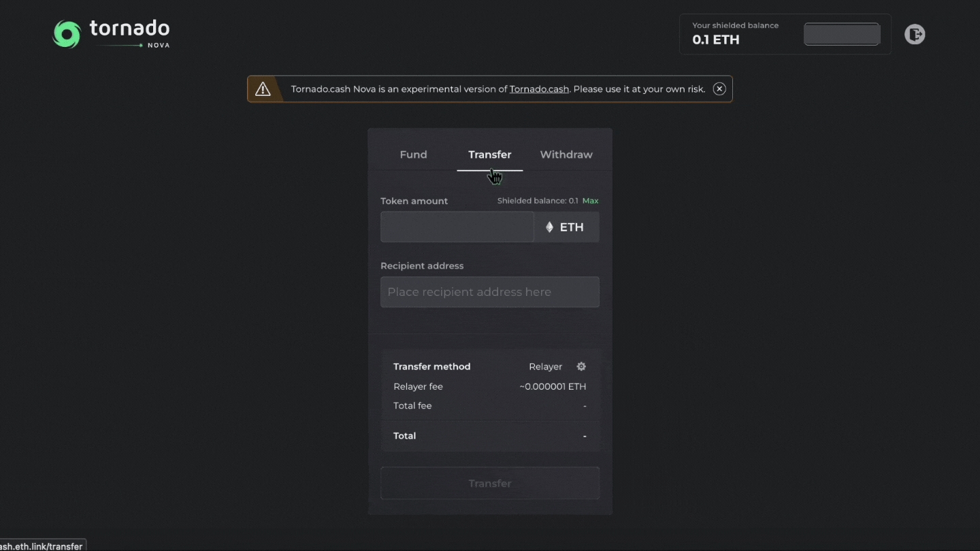Click the Recipient address input field

pyautogui.click(x=489, y=292)
